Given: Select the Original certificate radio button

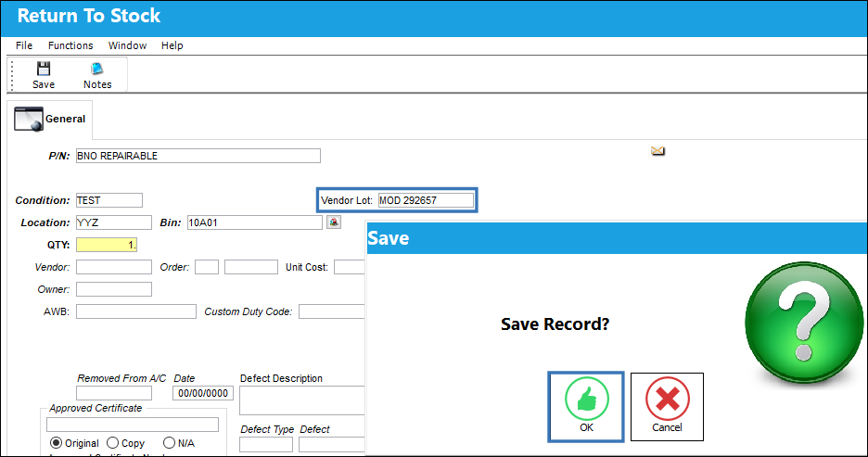Looking at the screenshot, I should pyautogui.click(x=56, y=443).
